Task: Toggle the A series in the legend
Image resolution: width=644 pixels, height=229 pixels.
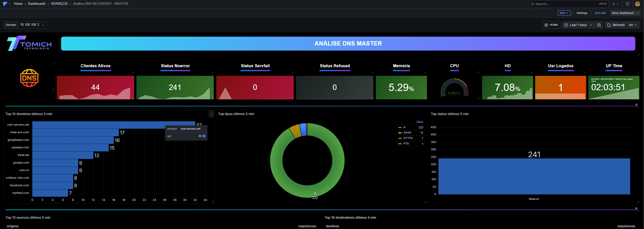Action: (x=405, y=127)
